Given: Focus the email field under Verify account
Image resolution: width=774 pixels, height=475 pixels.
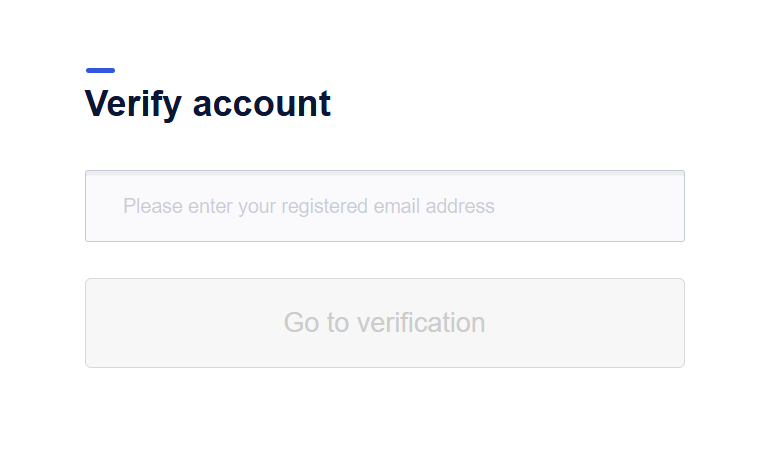Looking at the screenshot, I should 385,206.
